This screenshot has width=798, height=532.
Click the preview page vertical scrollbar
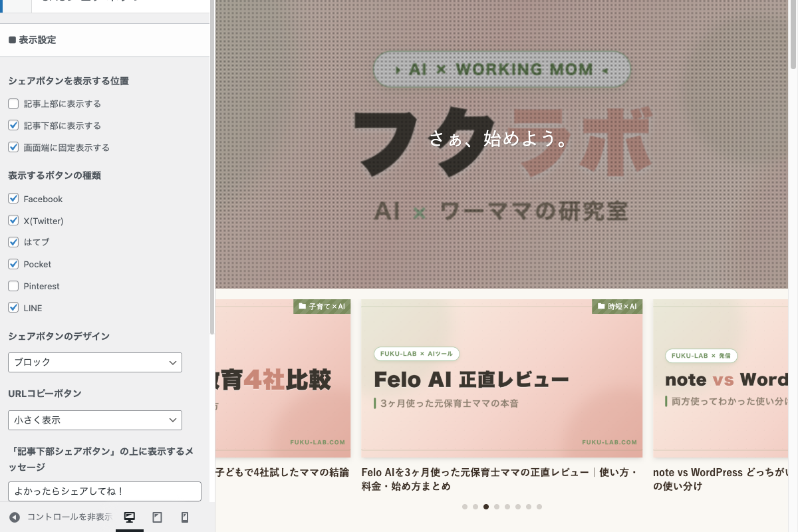coord(793,33)
